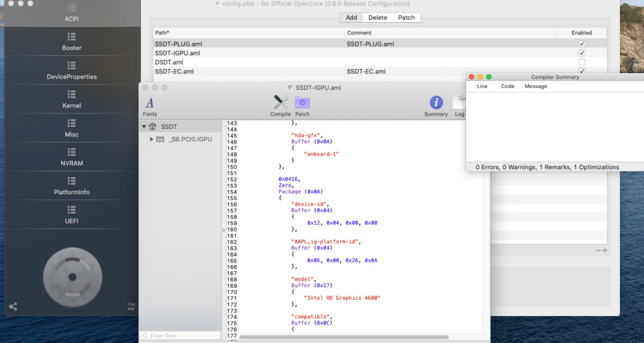Click the "Intel HD Graphics 4600" string
This screenshot has width=644, height=343.
click(342, 298)
